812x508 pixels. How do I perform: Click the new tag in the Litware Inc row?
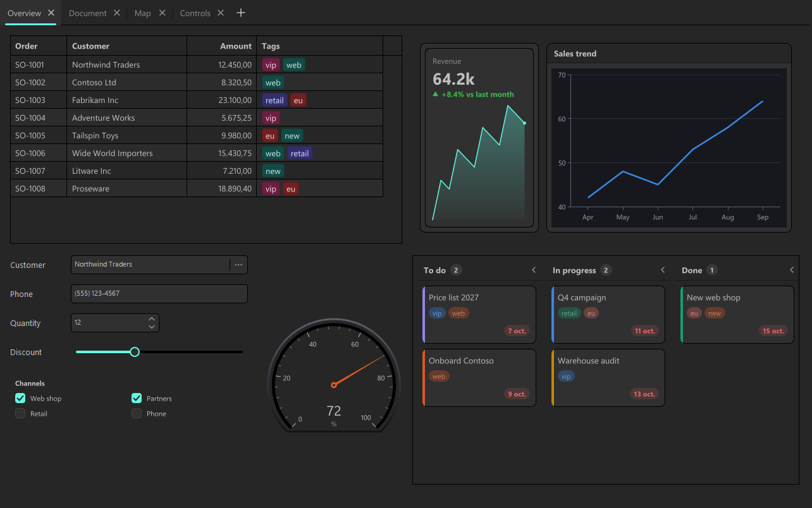click(x=273, y=171)
